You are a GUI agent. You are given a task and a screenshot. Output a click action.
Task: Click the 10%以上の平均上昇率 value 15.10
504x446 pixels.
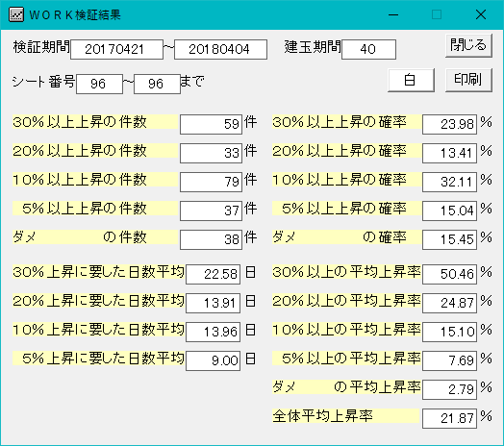tap(449, 332)
